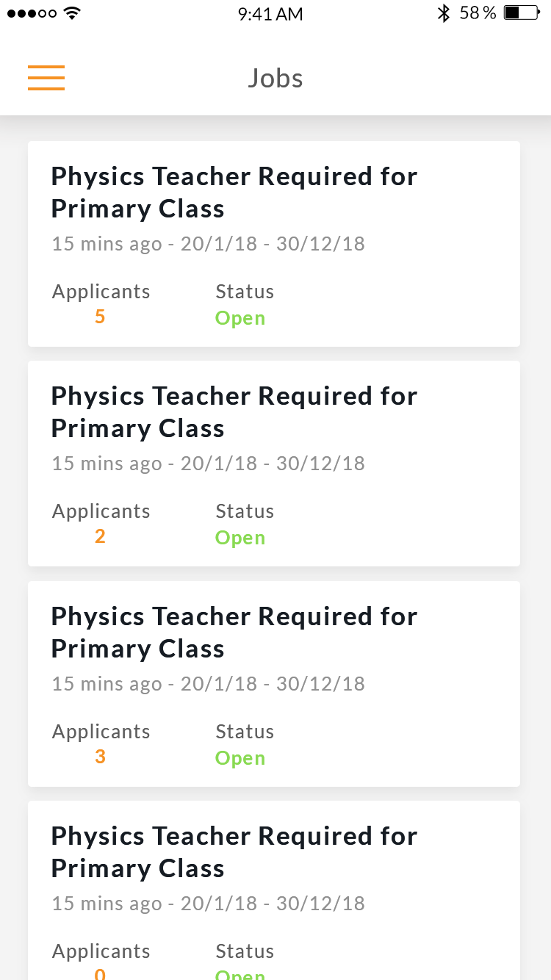This screenshot has width=551, height=980.
Task: Select the applicants count showing 2
Action: 100,537
